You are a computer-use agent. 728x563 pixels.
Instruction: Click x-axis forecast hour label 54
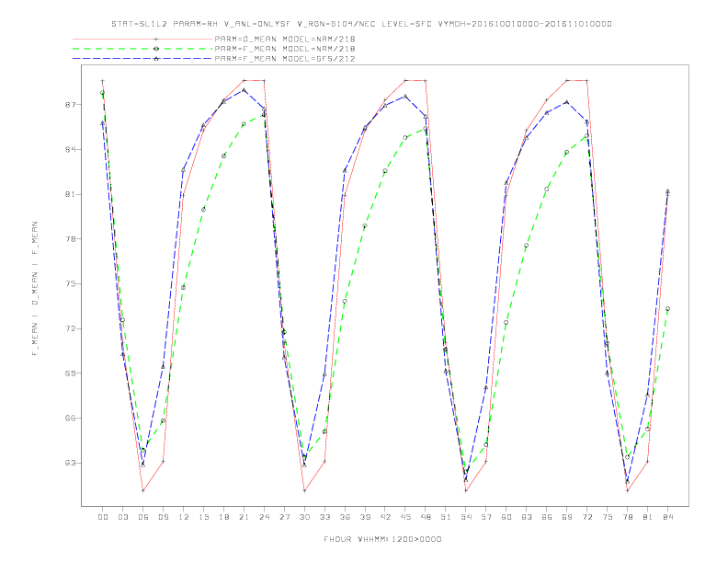click(x=466, y=517)
